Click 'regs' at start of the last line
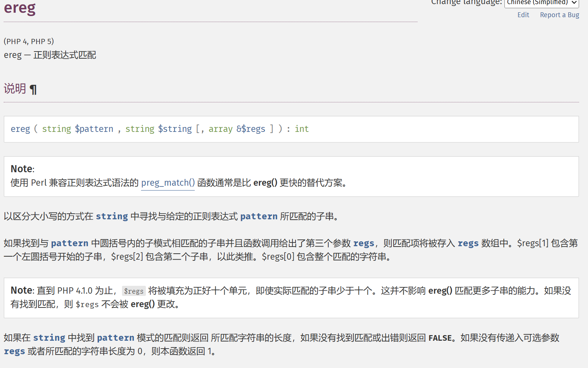 (x=14, y=352)
